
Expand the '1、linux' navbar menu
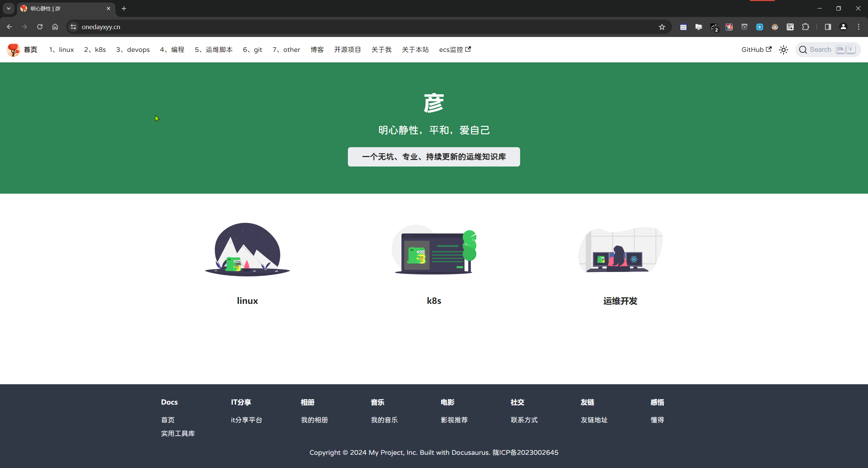[61, 50]
